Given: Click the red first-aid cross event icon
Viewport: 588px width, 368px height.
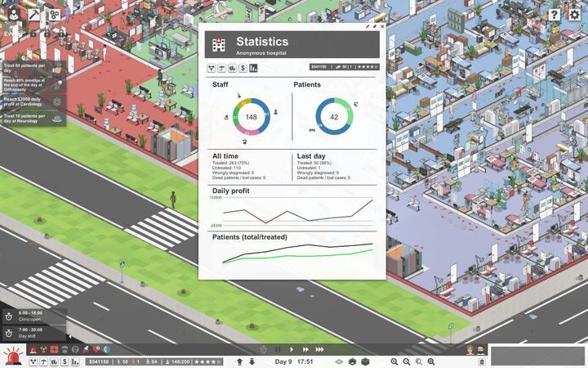Looking at the screenshot, I should click(55, 350).
